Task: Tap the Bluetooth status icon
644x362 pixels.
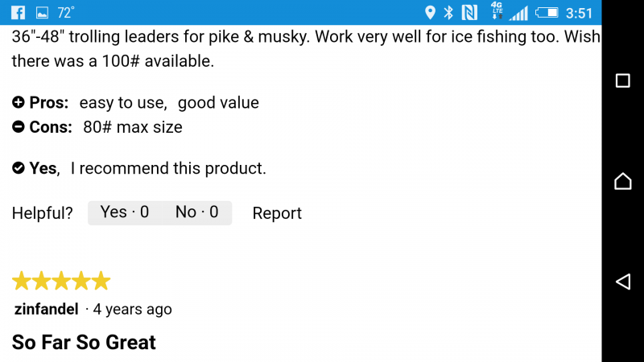Action: pyautogui.click(x=449, y=12)
